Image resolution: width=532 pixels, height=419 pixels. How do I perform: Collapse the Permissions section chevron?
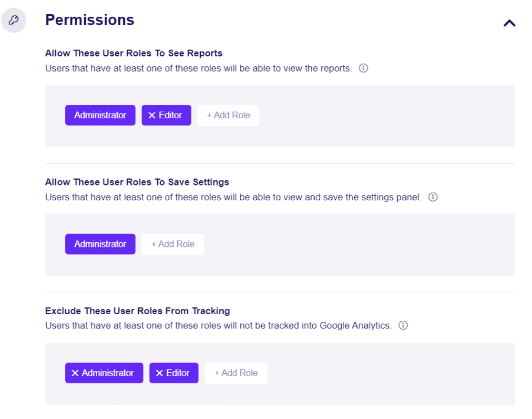click(509, 23)
